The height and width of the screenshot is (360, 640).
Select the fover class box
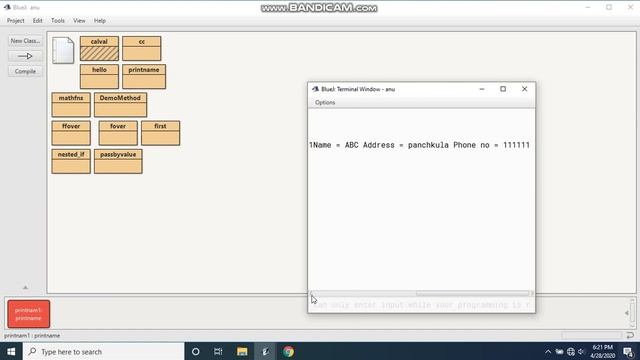click(x=118, y=133)
